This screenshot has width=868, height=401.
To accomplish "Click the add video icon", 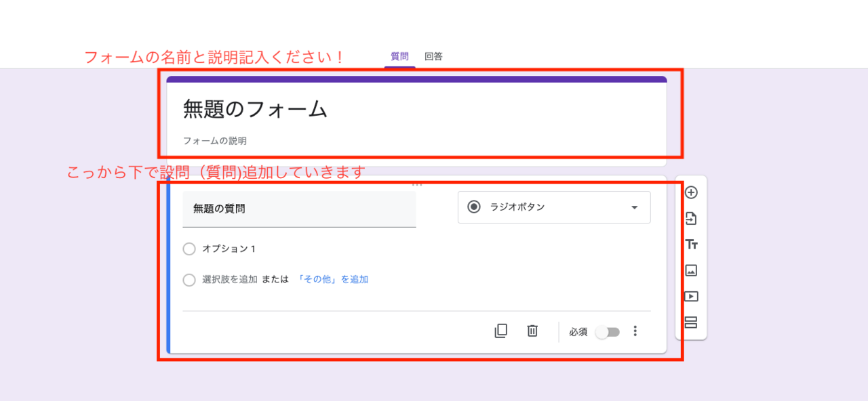I will coord(691,297).
